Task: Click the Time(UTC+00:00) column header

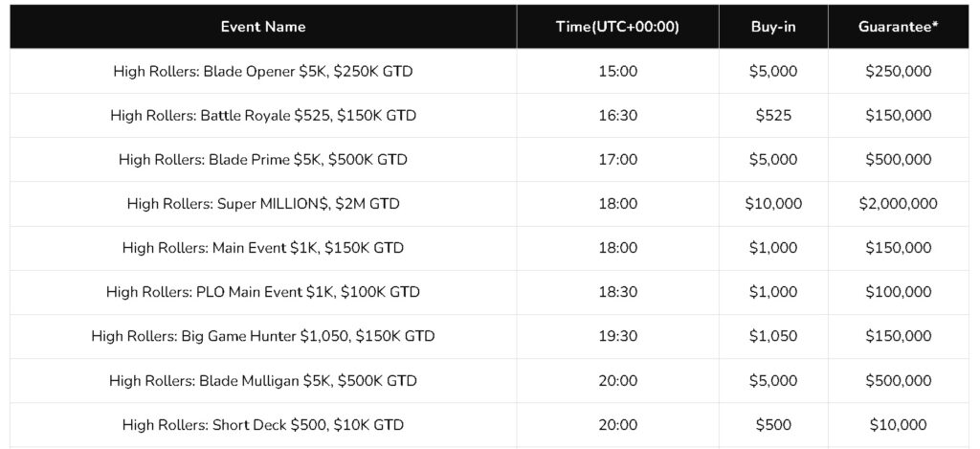Action: [x=617, y=27]
